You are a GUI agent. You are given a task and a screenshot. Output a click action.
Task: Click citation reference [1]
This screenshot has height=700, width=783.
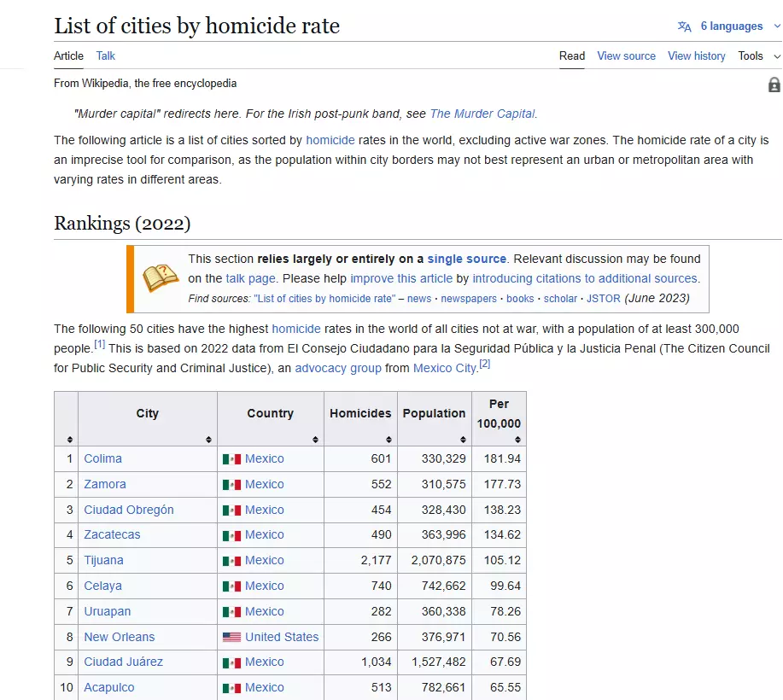[99, 344]
